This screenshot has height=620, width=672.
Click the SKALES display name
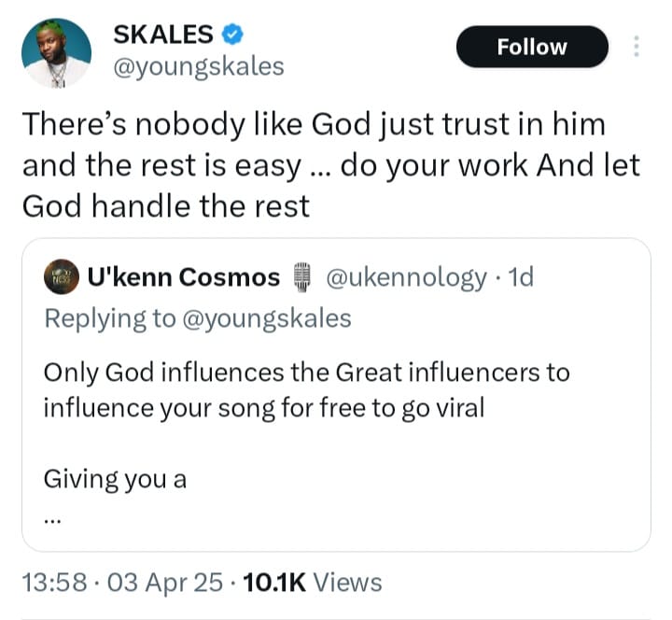click(162, 35)
